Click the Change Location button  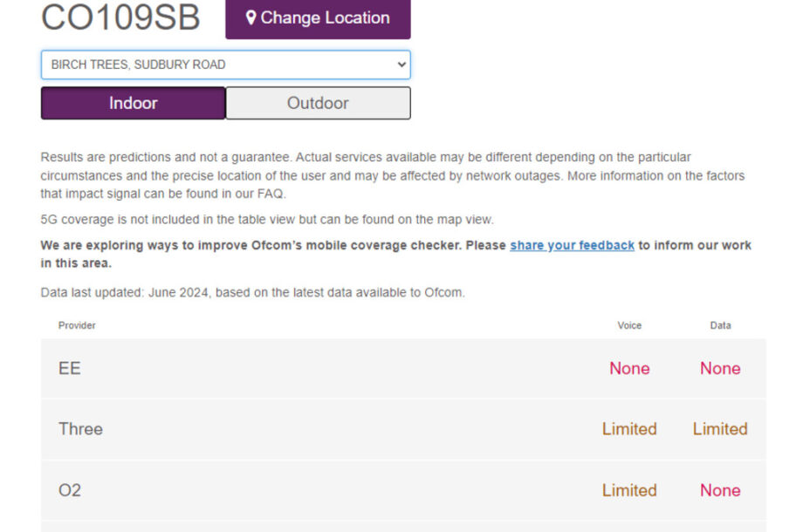click(x=318, y=19)
